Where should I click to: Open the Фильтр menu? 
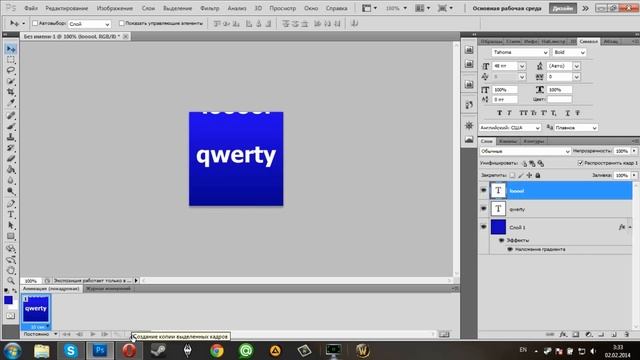click(210, 8)
